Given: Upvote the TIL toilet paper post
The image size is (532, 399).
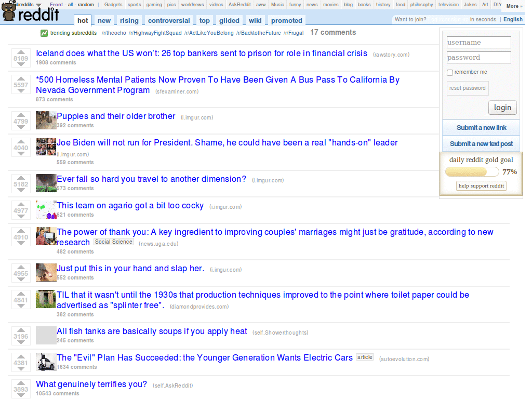Looking at the screenshot, I should pyautogui.click(x=21, y=294).
